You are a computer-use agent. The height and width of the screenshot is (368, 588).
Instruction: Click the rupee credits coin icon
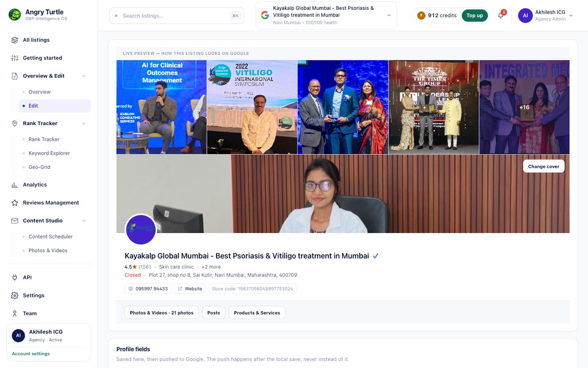pos(421,16)
